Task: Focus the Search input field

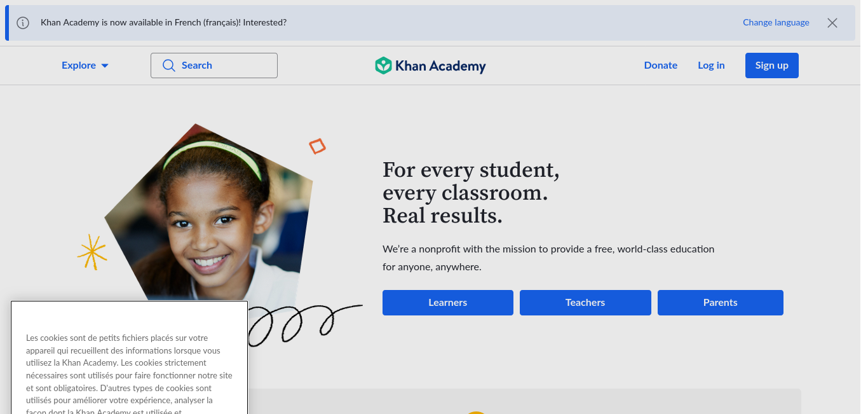Action: 214,66
